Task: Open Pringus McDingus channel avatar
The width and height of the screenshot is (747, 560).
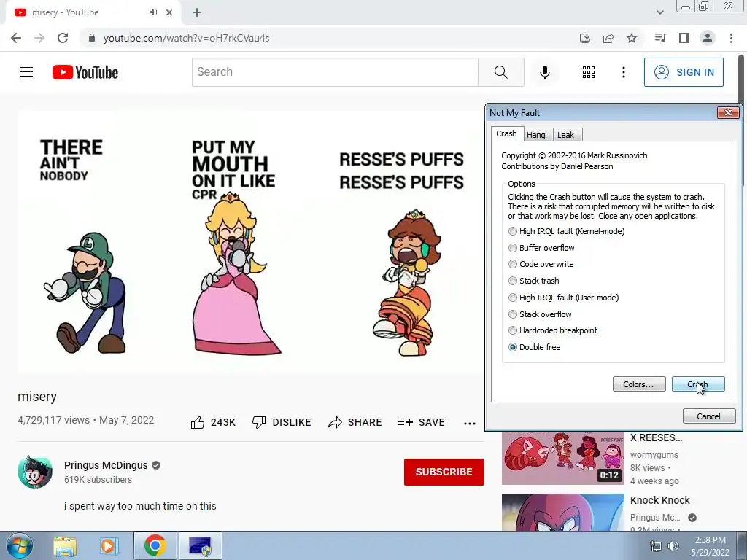Action: click(35, 472)
